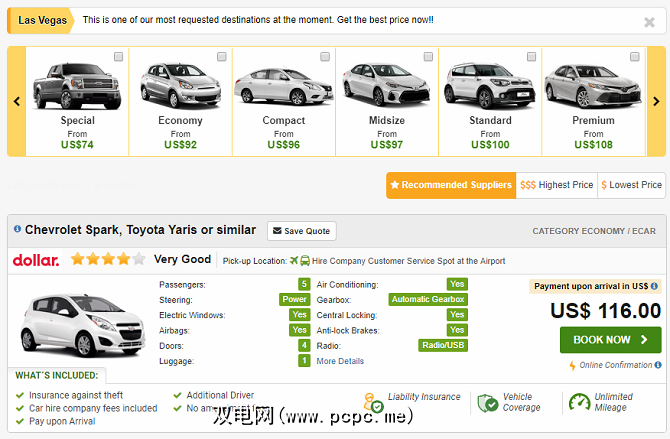Image resolution: width=670 pixels, height=439 pixels.
Task: Tick the Special category checkbox
Action: point(118,57)
